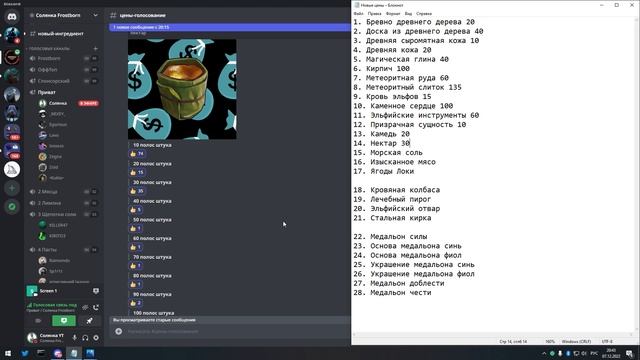Add a server with the plus icon
640x360 pixels.
(12, 188)
